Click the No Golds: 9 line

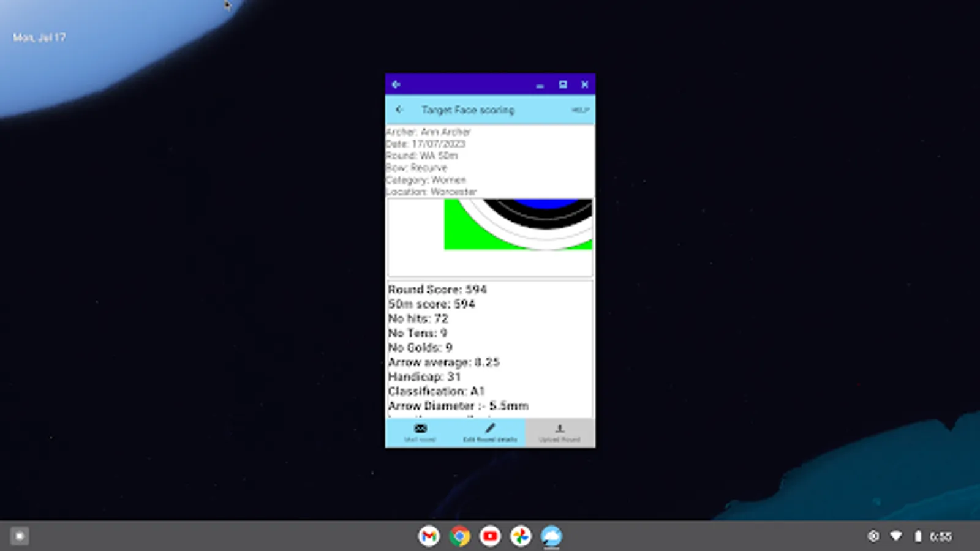[420, 348]
